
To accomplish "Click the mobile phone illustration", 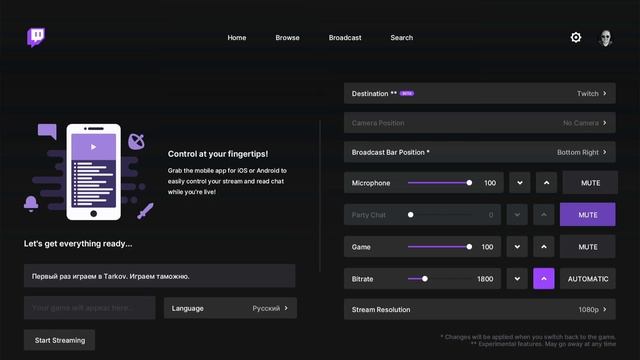I will tap(93, 172).
